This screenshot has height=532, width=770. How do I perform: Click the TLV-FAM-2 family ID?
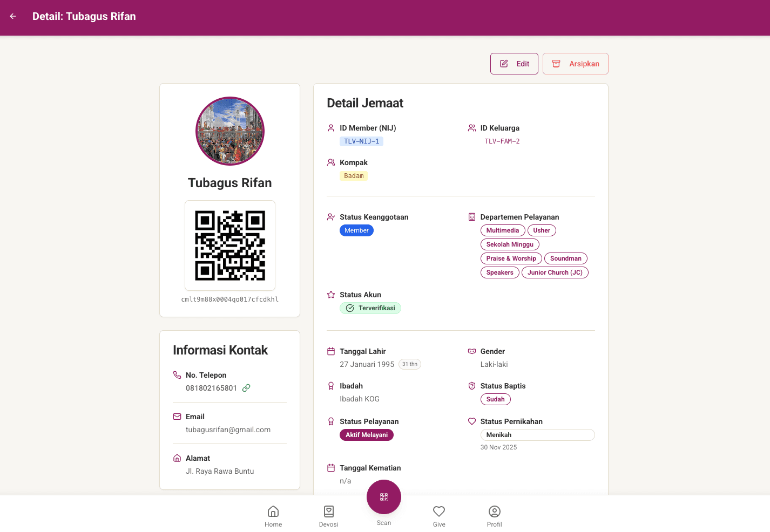click(x=502, y=141)
